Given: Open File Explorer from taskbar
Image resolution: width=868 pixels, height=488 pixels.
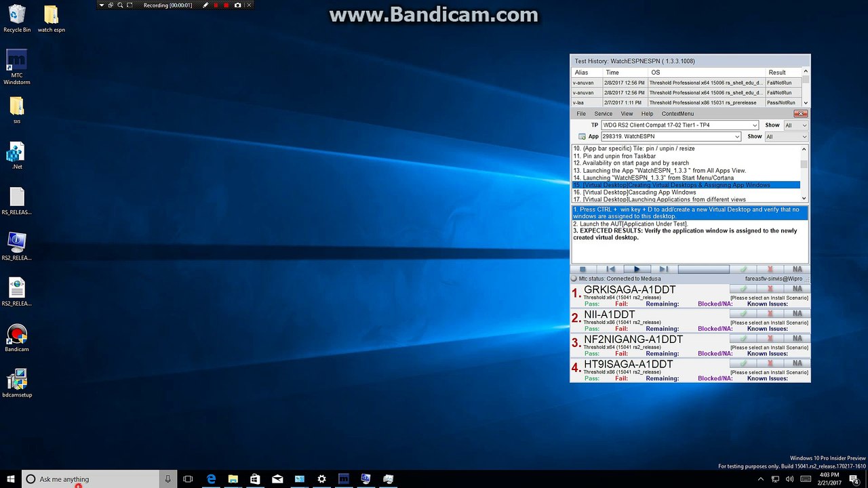Looking at the screenshot, I should coord(233,479).
